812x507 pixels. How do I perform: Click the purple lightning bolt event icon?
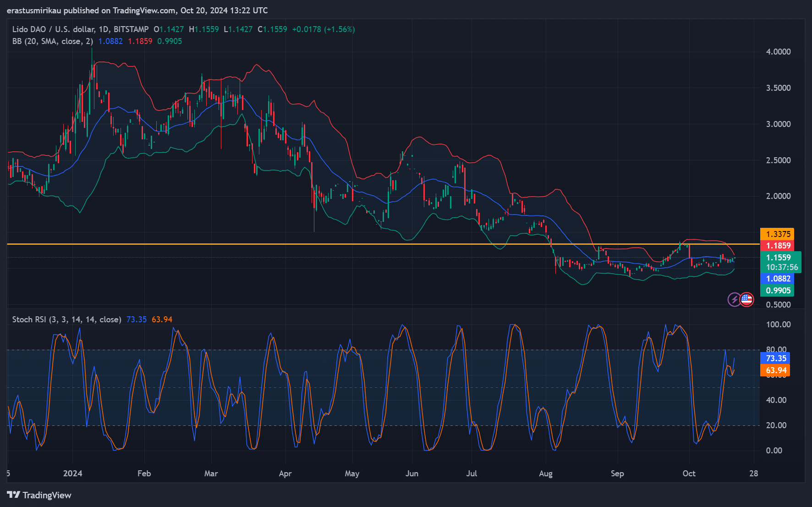pos(735,300)
